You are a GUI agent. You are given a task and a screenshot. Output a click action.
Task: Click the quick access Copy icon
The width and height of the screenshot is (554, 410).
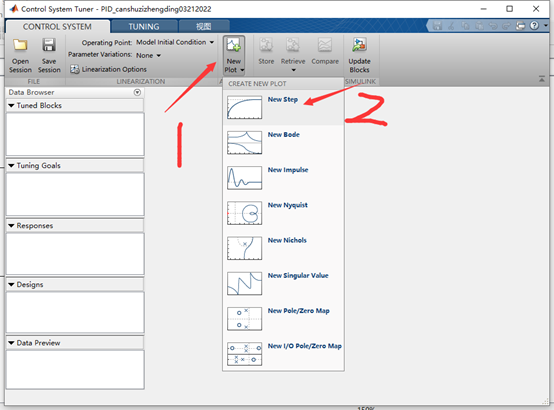(465, 26)
